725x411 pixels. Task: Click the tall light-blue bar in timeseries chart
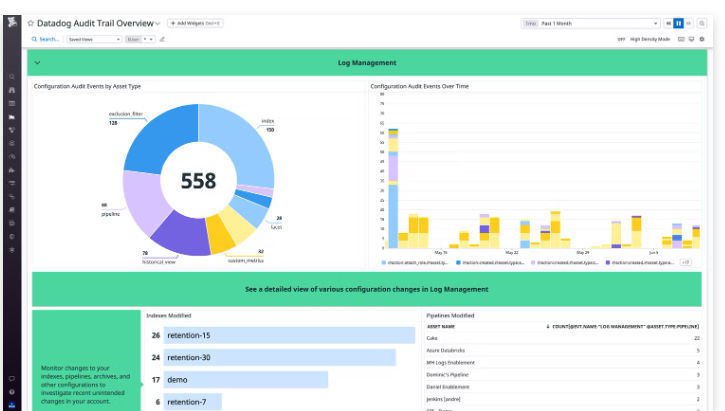point(393,216)
